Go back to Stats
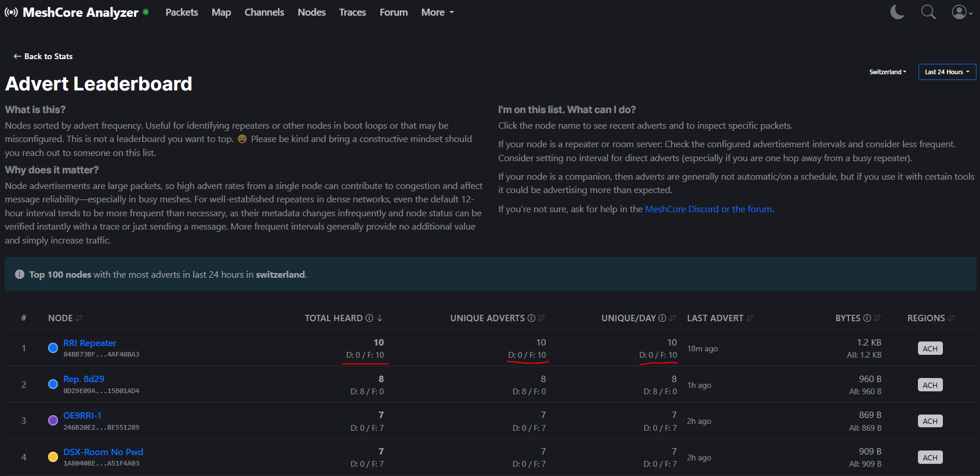The width and height of the screenshot is (980, 476). (43, 56)
